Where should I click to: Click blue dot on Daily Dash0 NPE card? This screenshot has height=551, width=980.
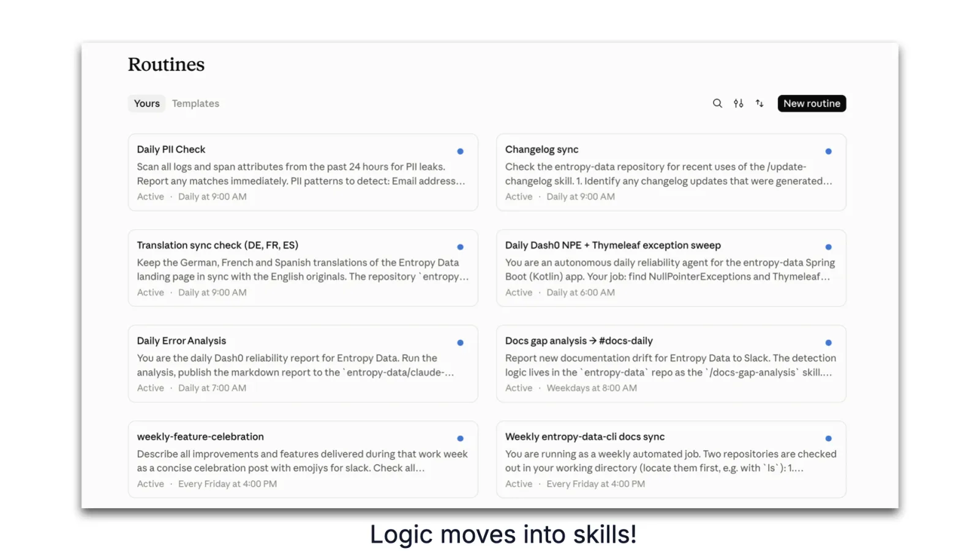click(x=828, y=247)
